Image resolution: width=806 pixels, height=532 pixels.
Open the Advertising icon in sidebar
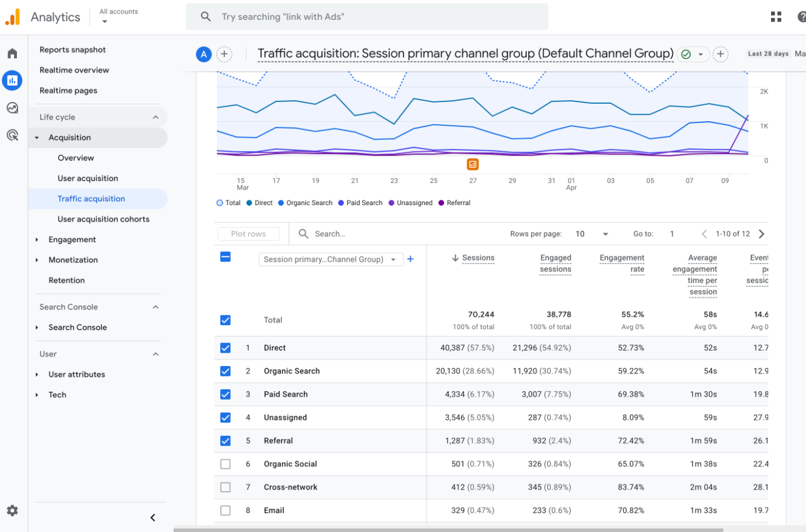(12, 135)
